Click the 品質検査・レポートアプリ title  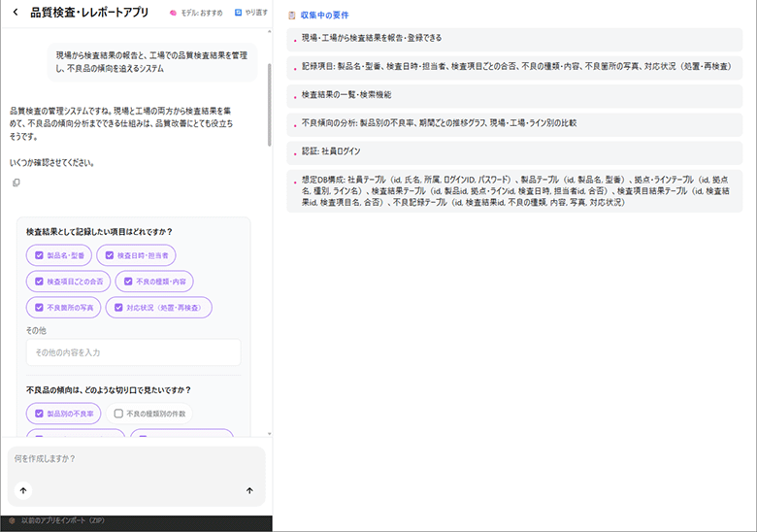point(89,13)
